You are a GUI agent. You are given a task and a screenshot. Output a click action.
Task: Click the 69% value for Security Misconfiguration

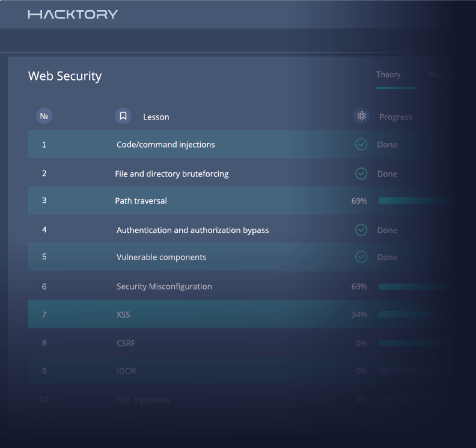(x=359, y=286)
